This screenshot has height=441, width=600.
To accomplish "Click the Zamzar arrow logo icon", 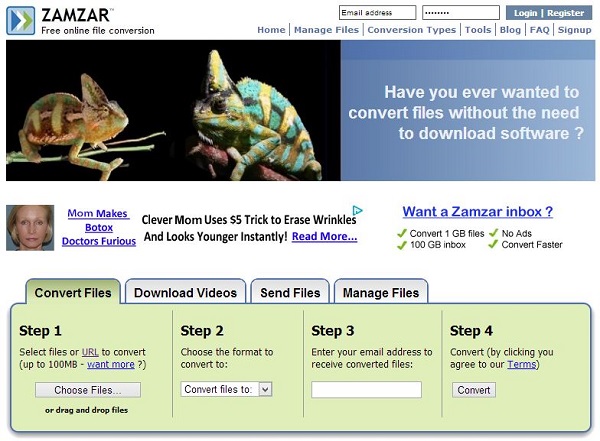I will click(x=21, y=21).
